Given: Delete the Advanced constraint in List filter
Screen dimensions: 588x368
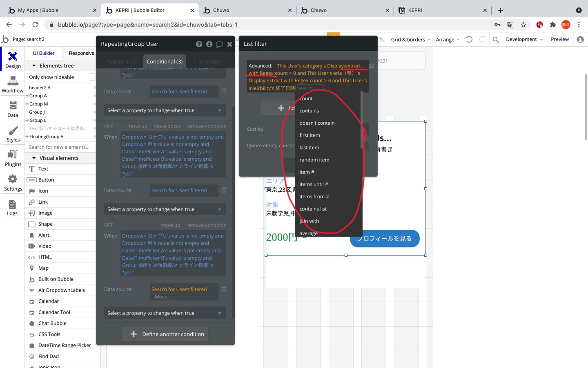Looking at the screenshot, I should tap(372, 66).
